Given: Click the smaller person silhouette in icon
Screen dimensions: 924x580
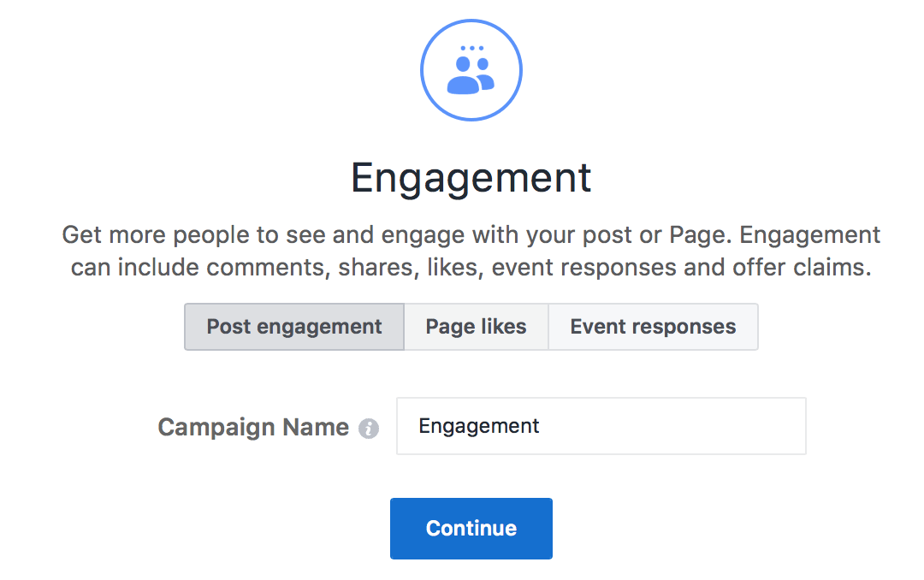Looking at the screenshot, I should (486, 74).
